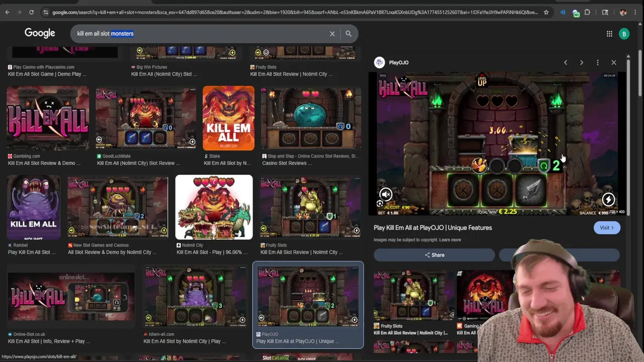Viewport: 644px width, 362px height.
Task: Click the Play Casino with Playcasino.com source label
Action: coord(44,67)
